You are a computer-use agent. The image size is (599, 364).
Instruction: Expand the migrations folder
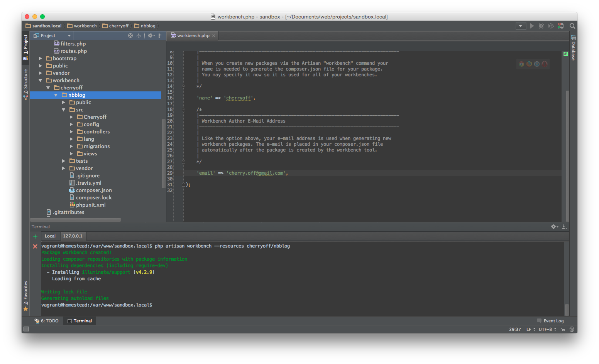[71, 147]
